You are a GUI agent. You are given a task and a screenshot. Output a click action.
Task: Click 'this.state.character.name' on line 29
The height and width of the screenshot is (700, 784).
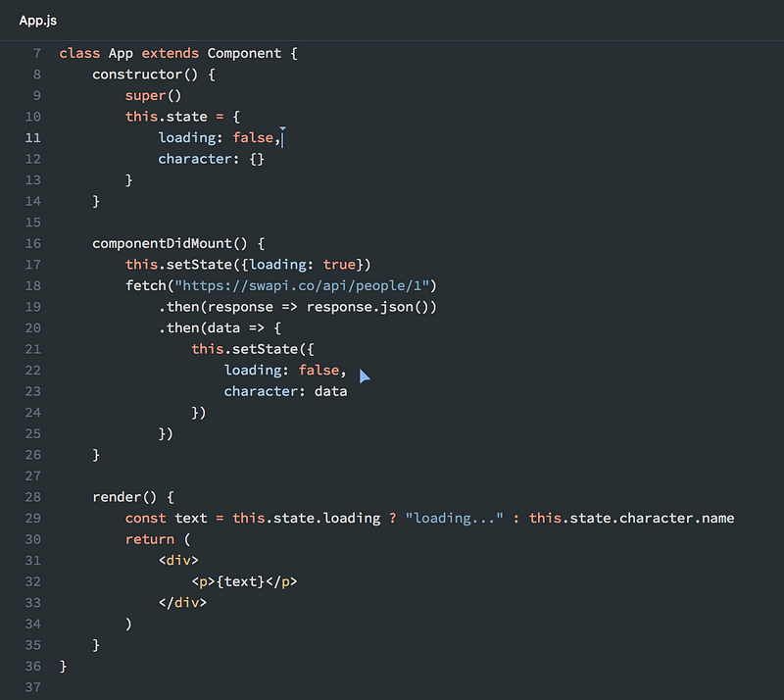[631, 519]
